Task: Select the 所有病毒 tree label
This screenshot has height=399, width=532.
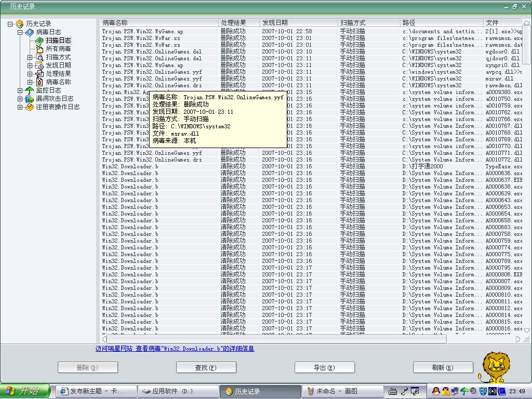Action: tap(58, 49)
